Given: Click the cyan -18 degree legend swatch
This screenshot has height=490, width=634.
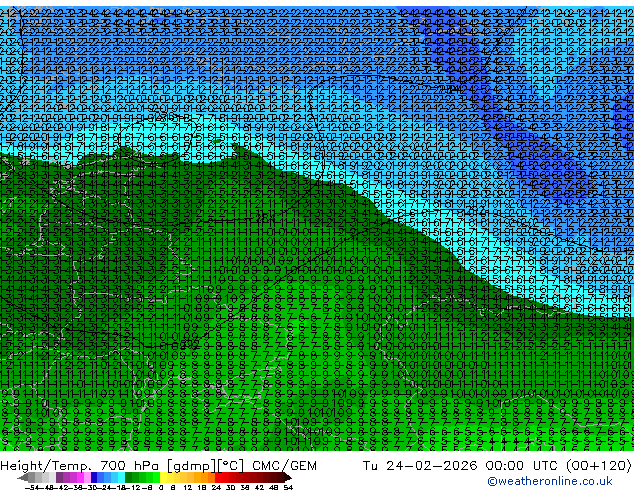Looking at the screenshot, I should click(x=122, y=477).
